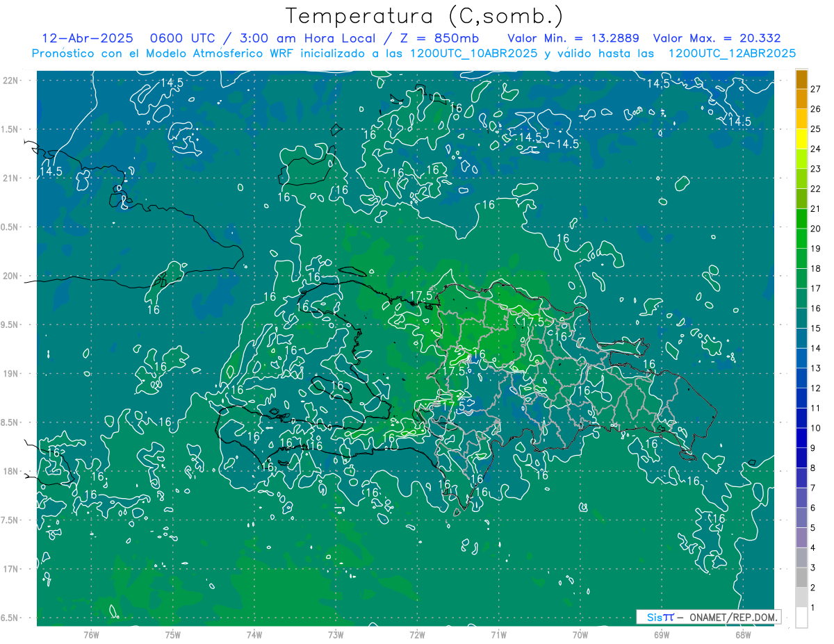Click the yellow swatch in the color scale

801,139
